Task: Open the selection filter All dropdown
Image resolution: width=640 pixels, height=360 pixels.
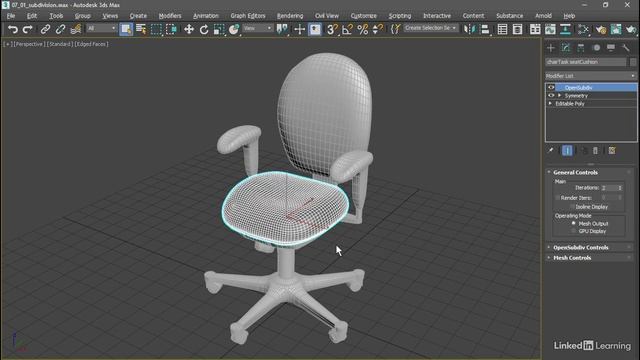Action: tap(102, 28)
